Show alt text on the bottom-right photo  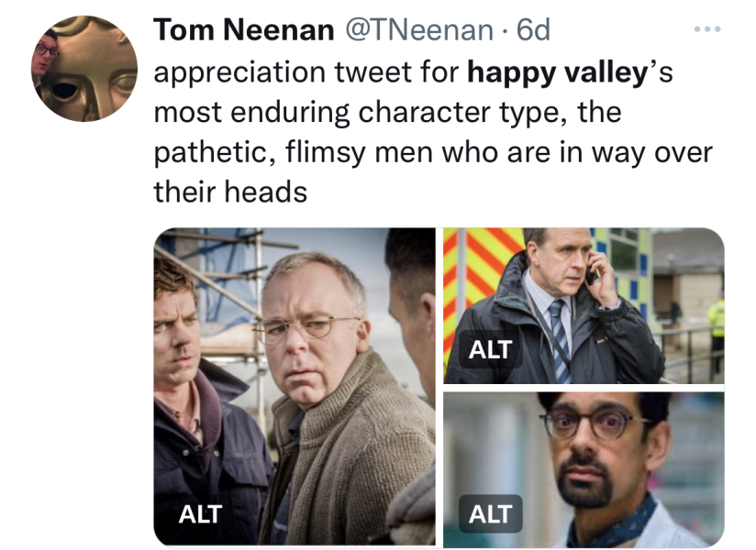(490, 513)
